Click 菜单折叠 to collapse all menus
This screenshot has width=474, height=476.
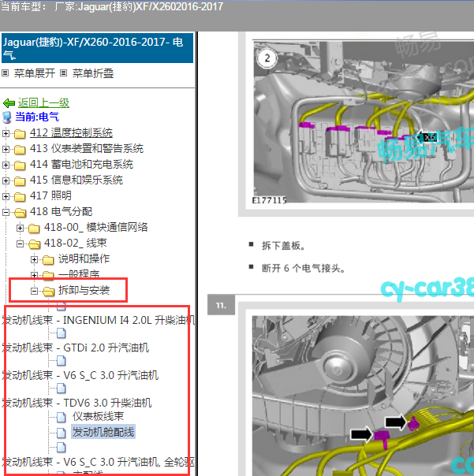[93, 73]
